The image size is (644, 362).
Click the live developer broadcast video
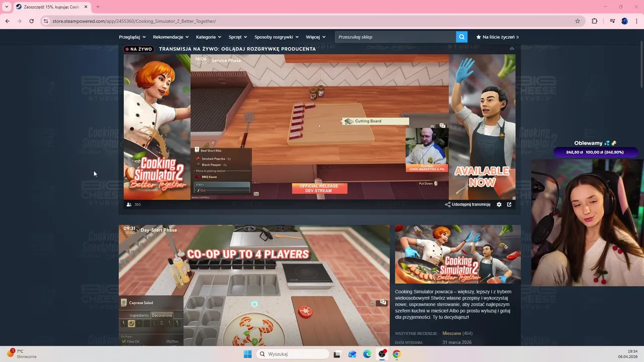pos(319,127)
